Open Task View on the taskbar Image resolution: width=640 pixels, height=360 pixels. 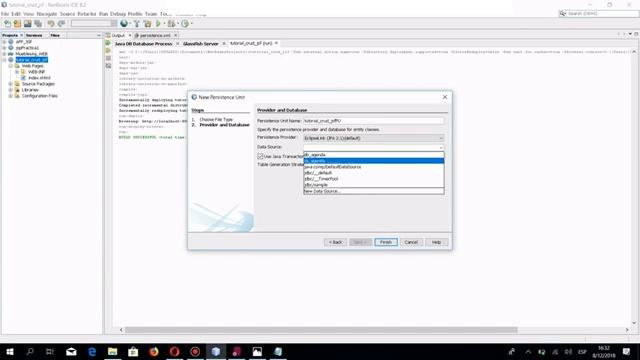(50, 351)
